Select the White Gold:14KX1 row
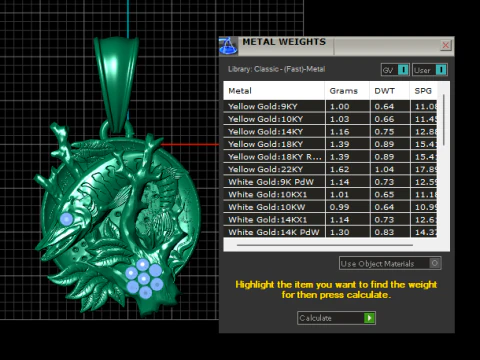Viewport: 480px width, 360px height. click(x=330, y=220)
